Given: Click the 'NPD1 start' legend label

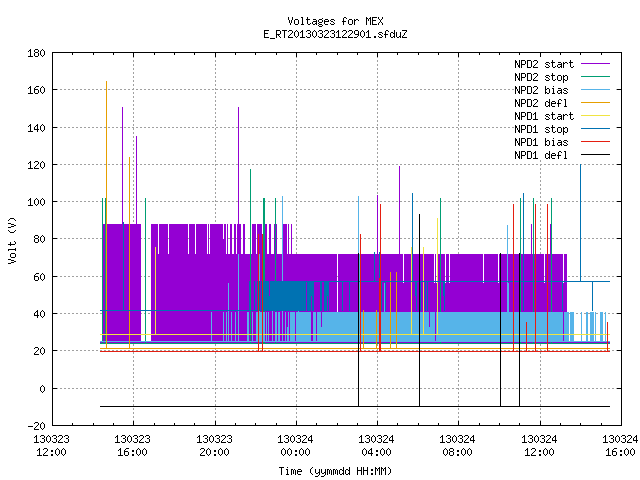Looking at the screenshot, I should point(544,116).
